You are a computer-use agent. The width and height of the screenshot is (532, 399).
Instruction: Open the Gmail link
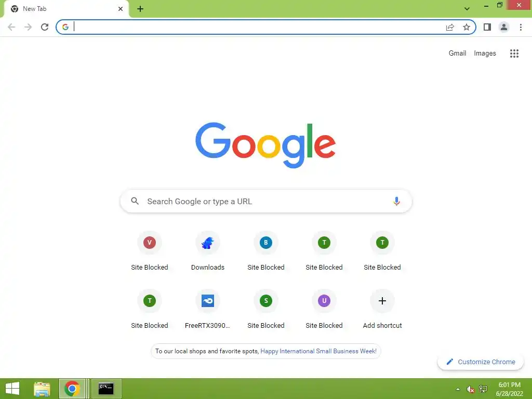tap(457, 54)
